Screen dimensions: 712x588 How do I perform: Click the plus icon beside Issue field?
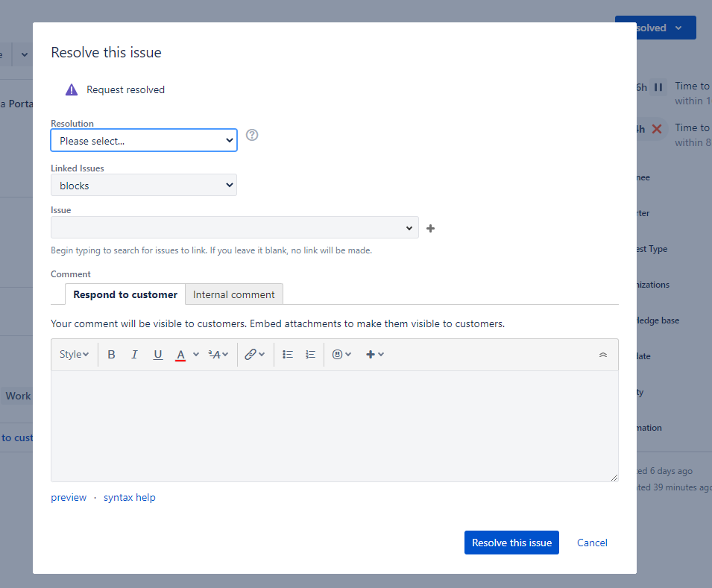click(430, 228)
